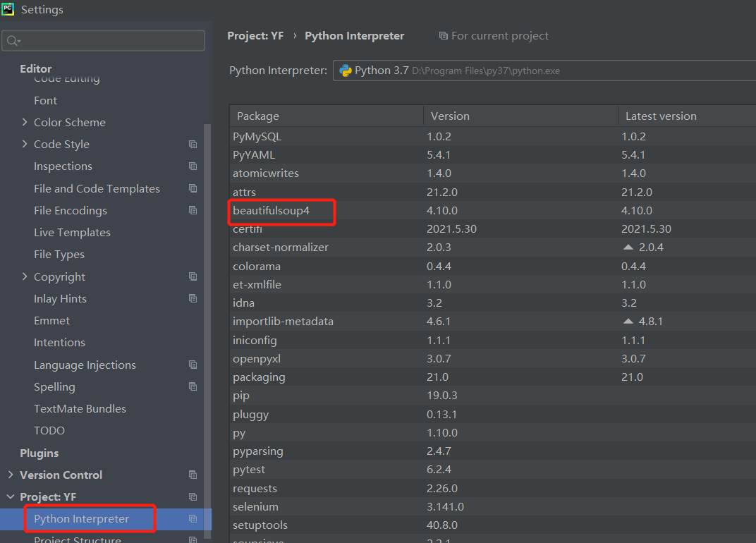This screenshot has width=756, height=543.
Task: Click the project-level icon beside File Encodings
Action: tap(193, 210)
